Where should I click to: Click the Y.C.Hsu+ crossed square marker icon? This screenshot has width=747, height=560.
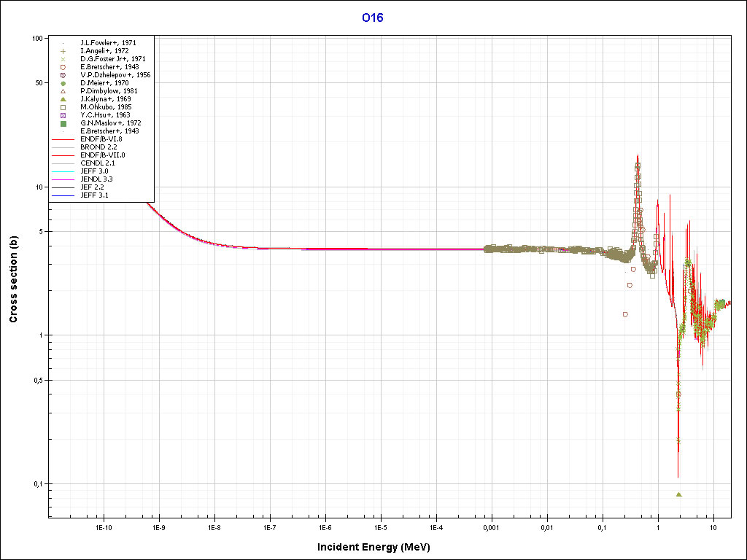(63, 115)
